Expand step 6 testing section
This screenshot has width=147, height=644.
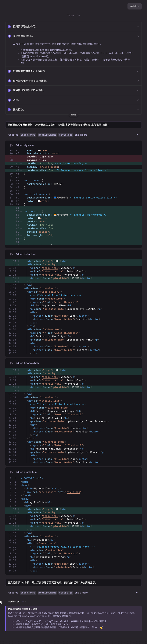(138, 100)
